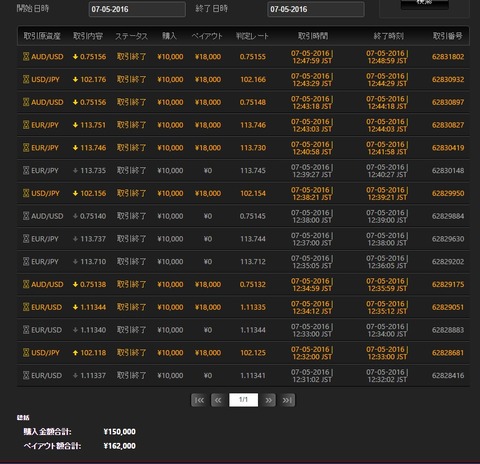Screen dimensions: 480x464
Task: Click the judgment rate 102.125
Action: (x=253, y=353)
